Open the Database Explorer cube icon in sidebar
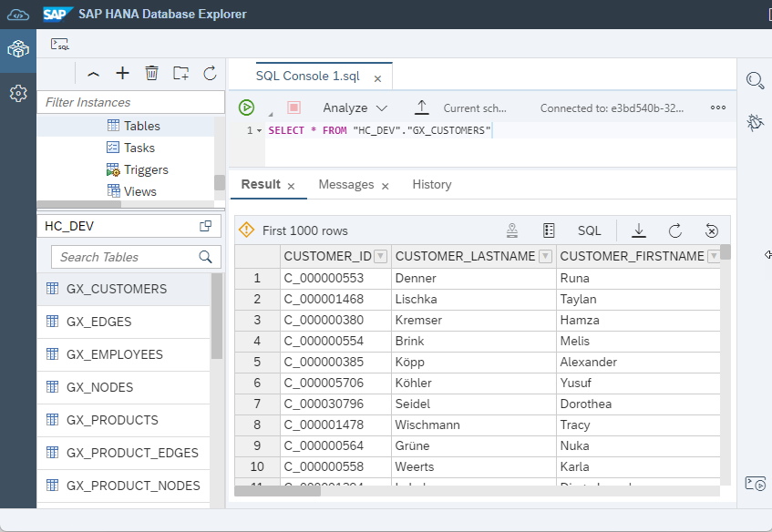Viewport: 772px width, 532px height. (x=18, y=49)
